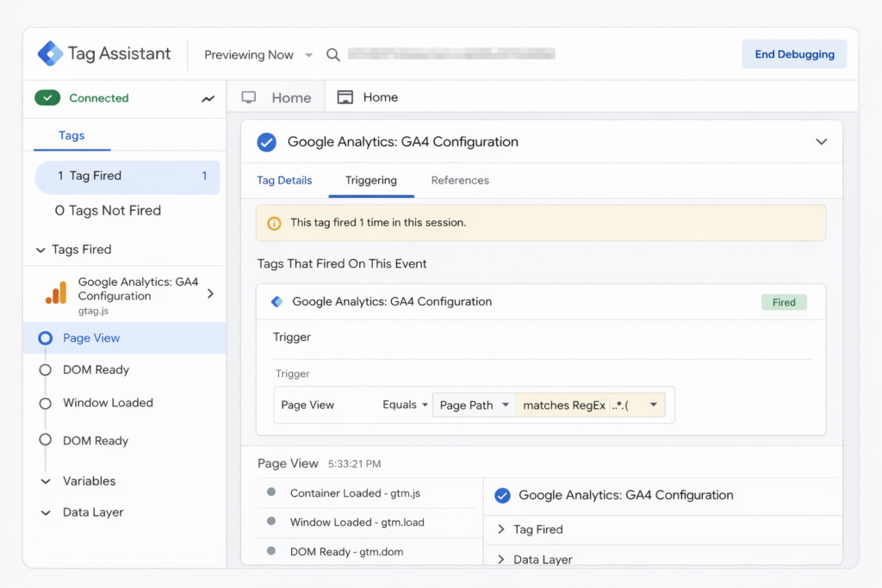This screenshot has height=588, width=882.
Task: Click gray dot beside DOM Ready - gtm.dom
Action: (x=271, y=551)
